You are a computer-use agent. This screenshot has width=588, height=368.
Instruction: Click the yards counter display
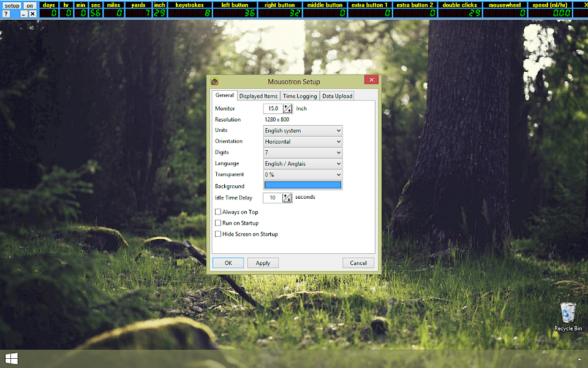(x=138, y=13)
